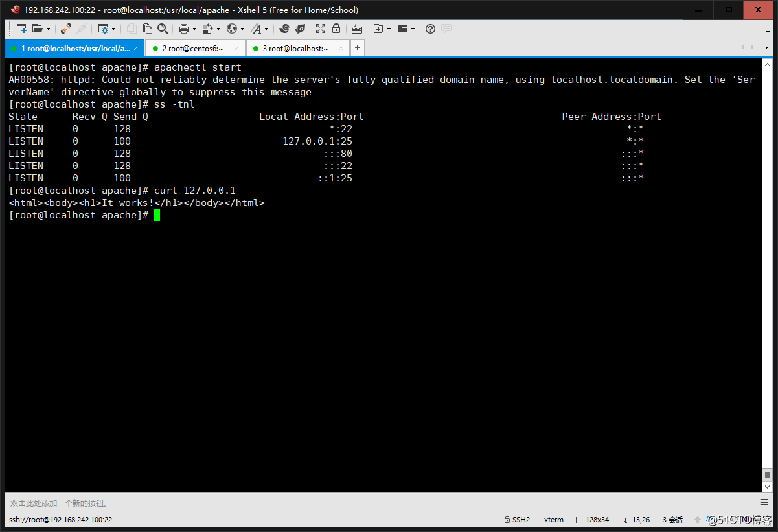
Task: Add a new tab with plus button
Action: point(357,48)
